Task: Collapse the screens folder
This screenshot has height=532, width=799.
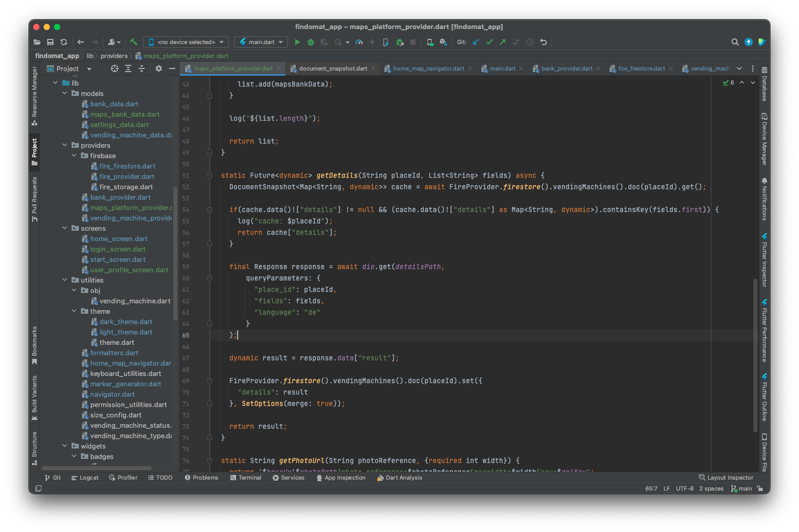Action: (65, 228)
